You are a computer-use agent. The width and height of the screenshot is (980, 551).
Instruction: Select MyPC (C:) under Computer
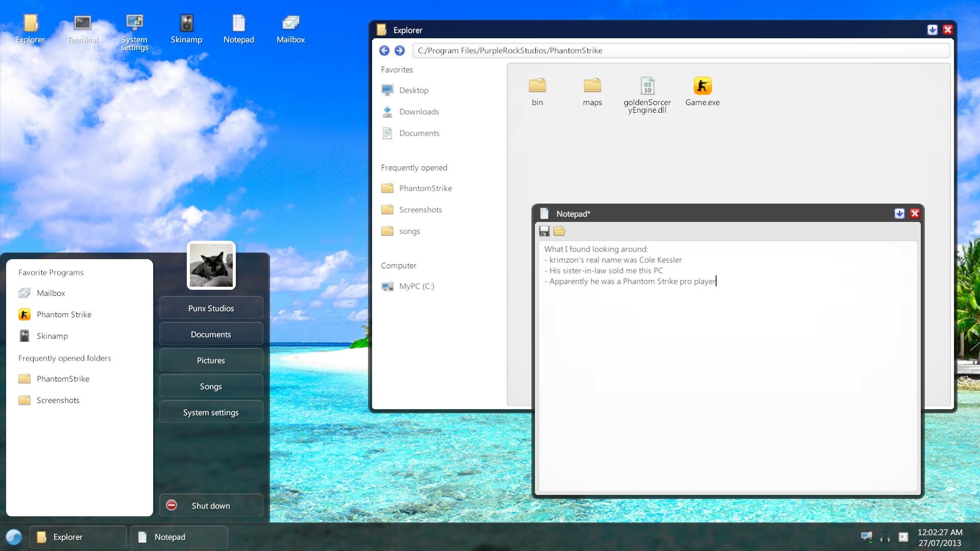(416, 286)
